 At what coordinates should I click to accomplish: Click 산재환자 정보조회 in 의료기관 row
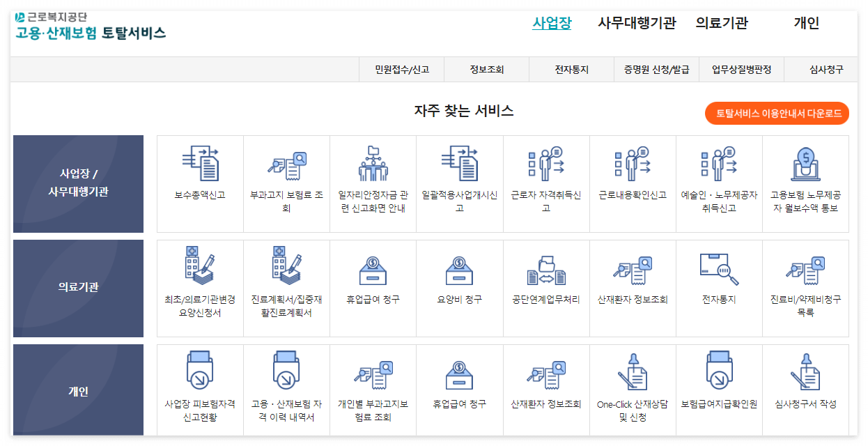633,271
